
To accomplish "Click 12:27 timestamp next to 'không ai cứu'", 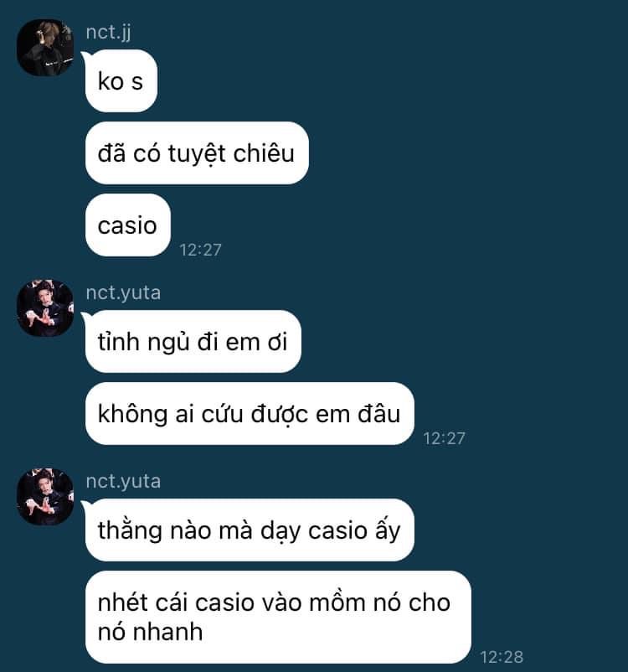I will [x=445, y=438].
